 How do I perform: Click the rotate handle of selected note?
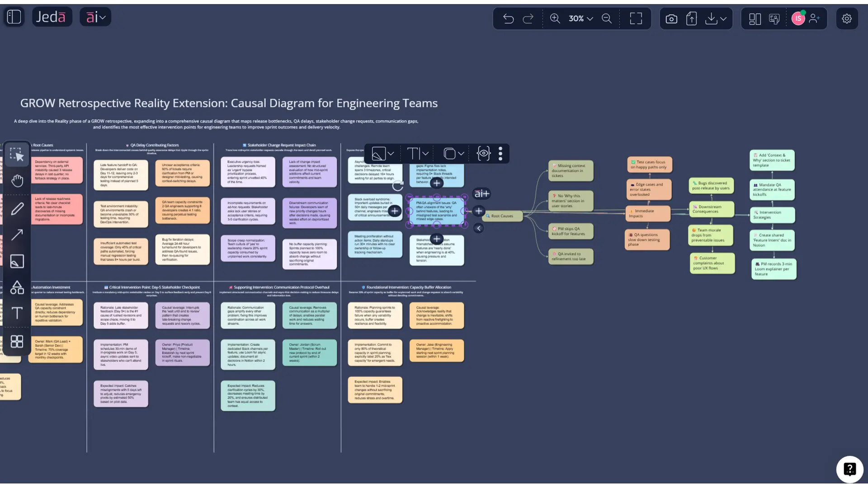397,186
